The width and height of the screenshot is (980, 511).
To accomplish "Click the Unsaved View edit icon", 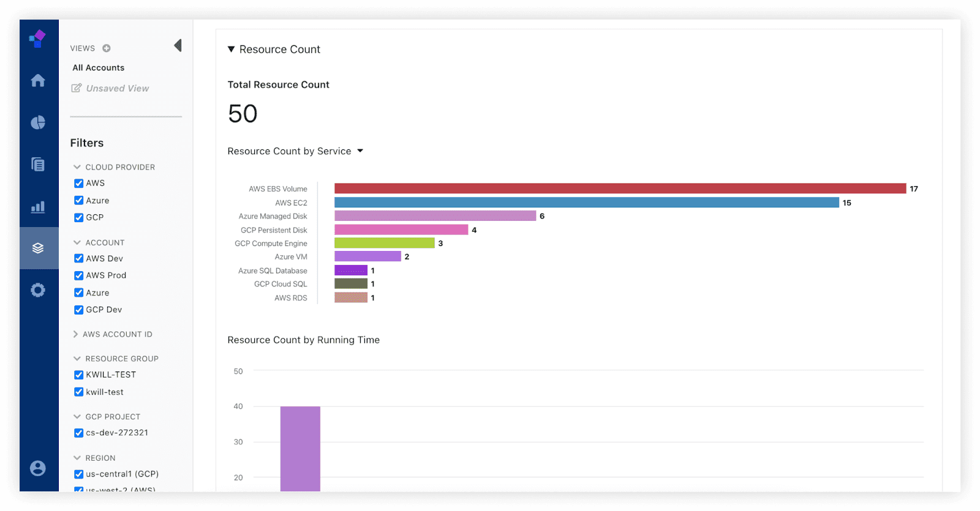I will (77, 88).
